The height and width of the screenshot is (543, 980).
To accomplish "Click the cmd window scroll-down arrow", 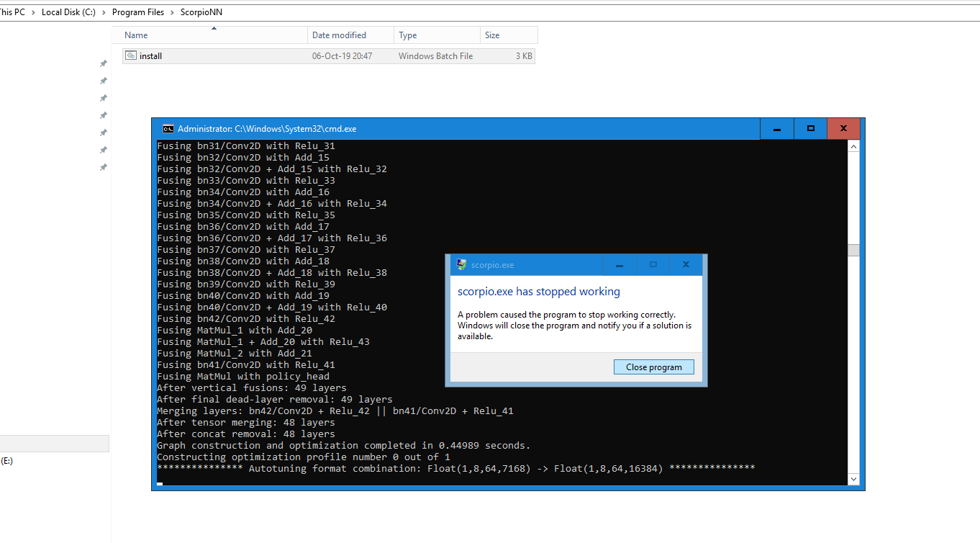I will [x=853, y=479].
